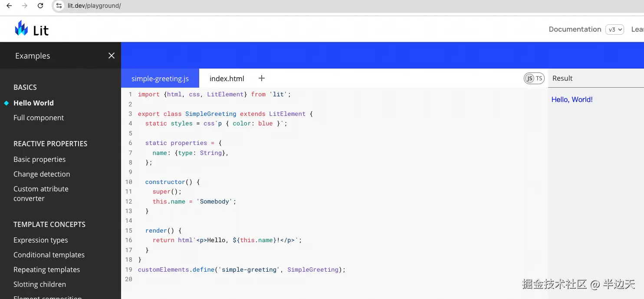Click the 'static styles' code line
The width and height of the screenshot is (644, 299).
216,123
